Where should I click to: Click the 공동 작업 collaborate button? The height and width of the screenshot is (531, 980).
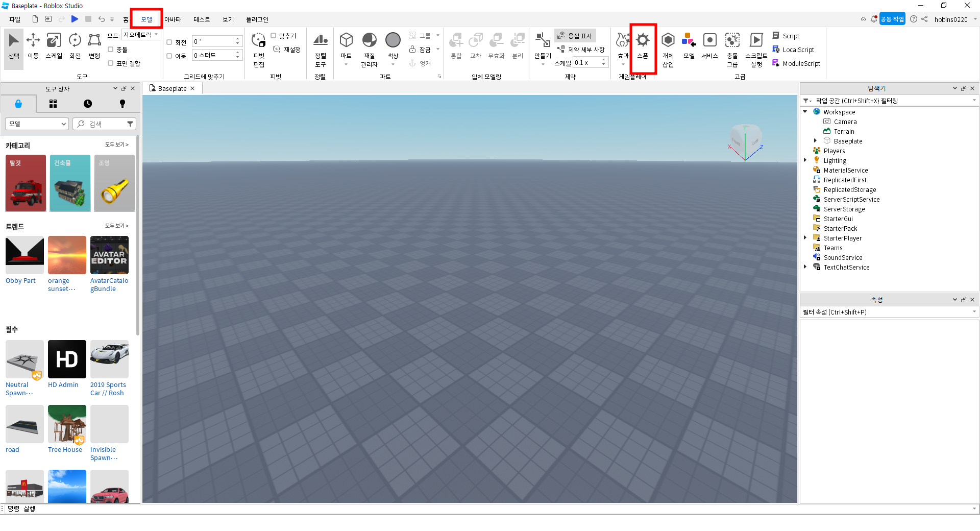892,19
